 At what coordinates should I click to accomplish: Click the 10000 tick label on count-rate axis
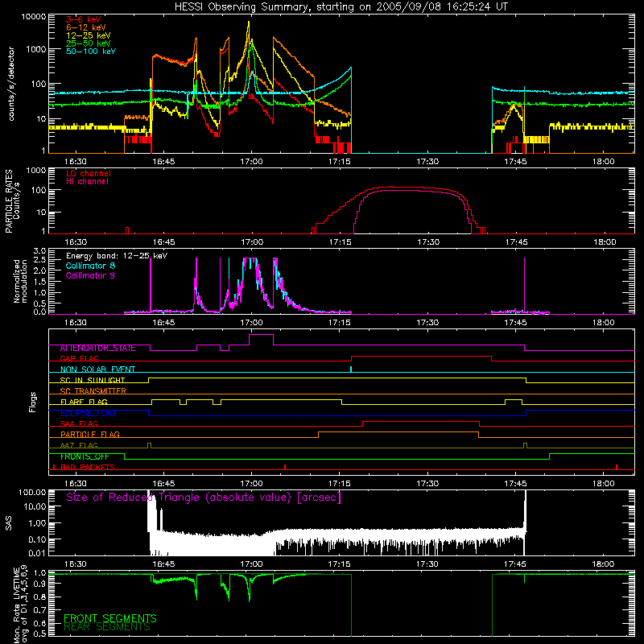(33, 17)
